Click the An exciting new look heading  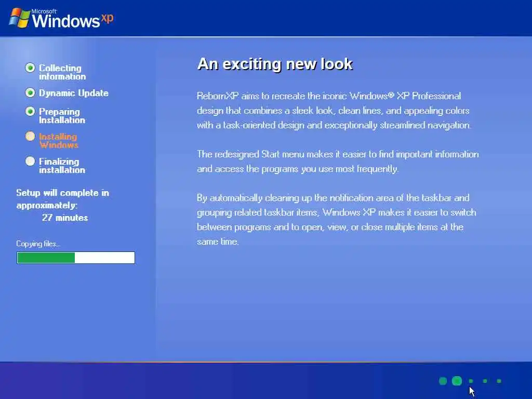[275, 64]
